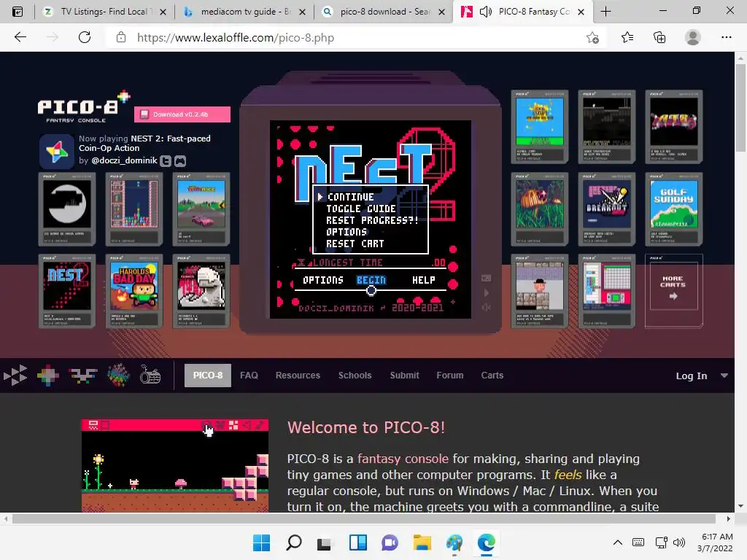Select TOGGLE GUIDE in the game menu
The width and height of the screenshot is (747, 560).
pyautogui.click(x=360, y=209)
